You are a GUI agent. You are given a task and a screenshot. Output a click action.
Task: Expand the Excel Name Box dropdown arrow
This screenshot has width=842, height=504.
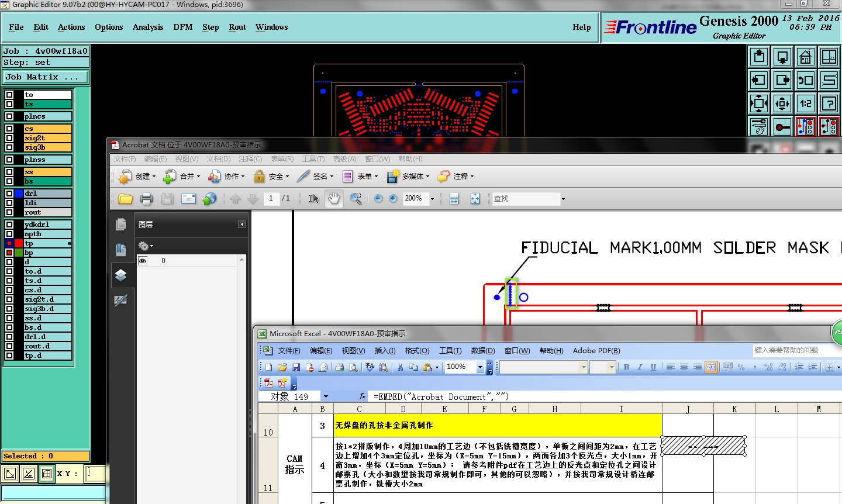(326, 396)
